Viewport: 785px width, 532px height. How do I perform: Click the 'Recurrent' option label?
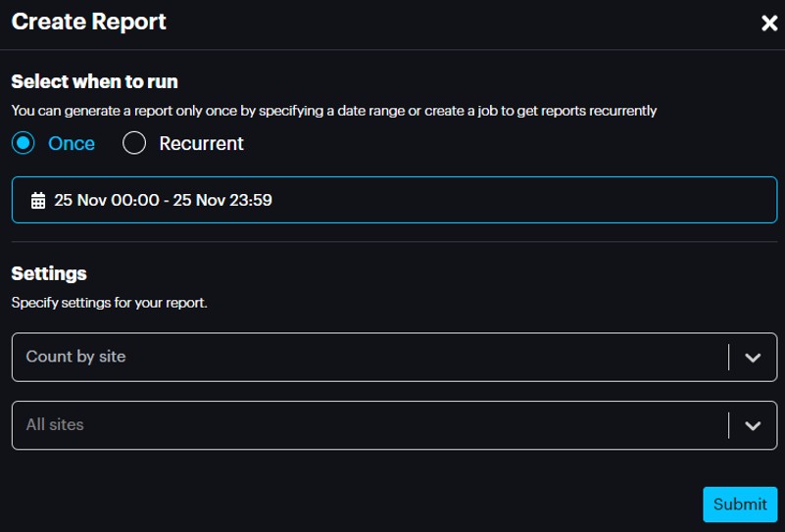pyautogui.click(x=201, y=143)
